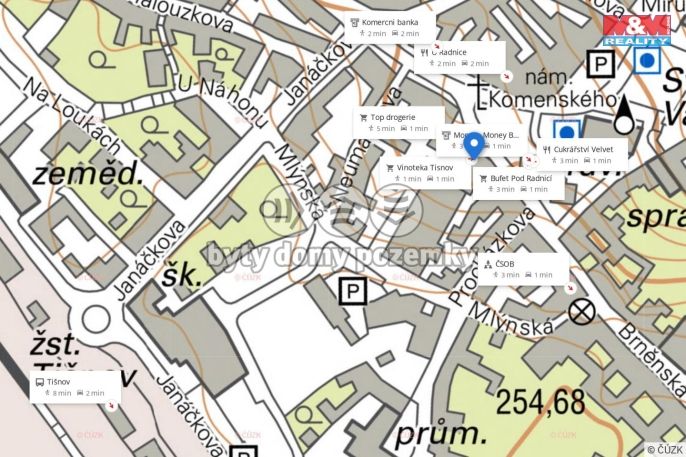Image resolution: width=686 pixels, height=457 pixels.
Task: Select the Vinoteka Tišnov place card
Action: coord(425,173)
